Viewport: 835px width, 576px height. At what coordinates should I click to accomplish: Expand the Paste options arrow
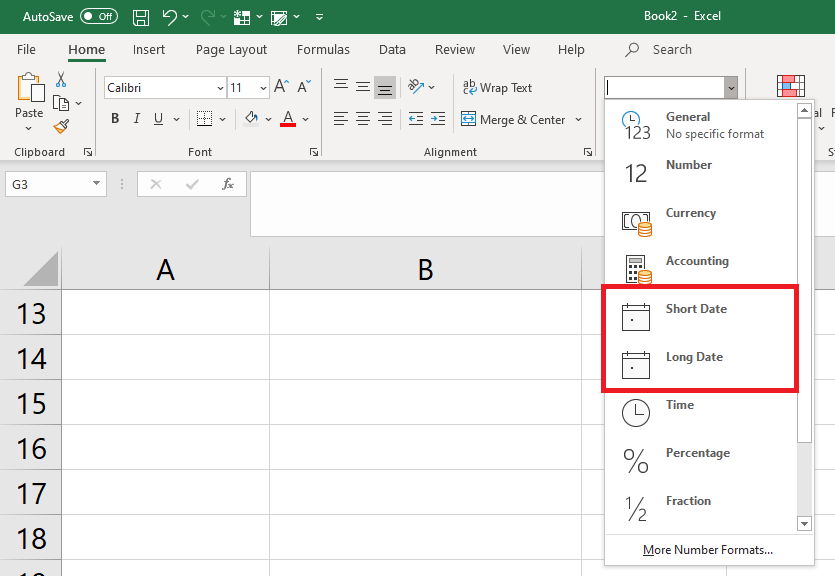29,128
